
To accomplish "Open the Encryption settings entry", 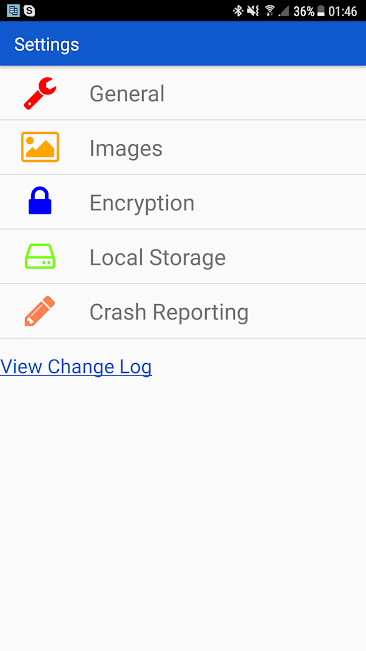I will point(183,202).
